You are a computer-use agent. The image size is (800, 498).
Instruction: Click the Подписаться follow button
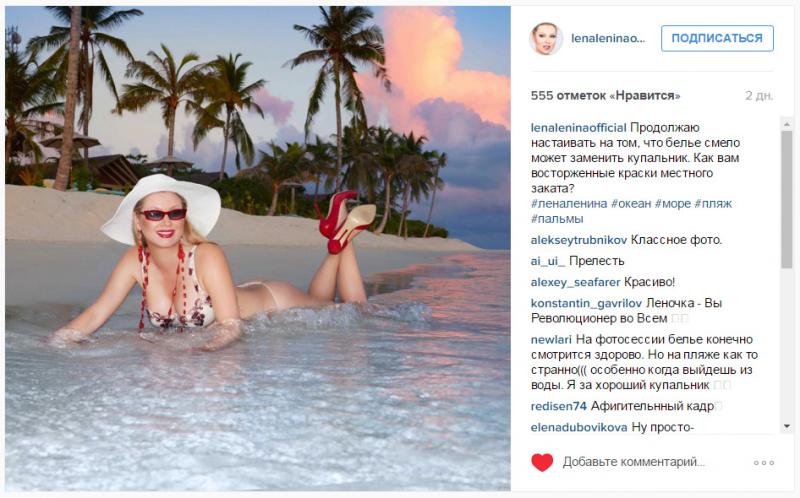tap(717, 38)
